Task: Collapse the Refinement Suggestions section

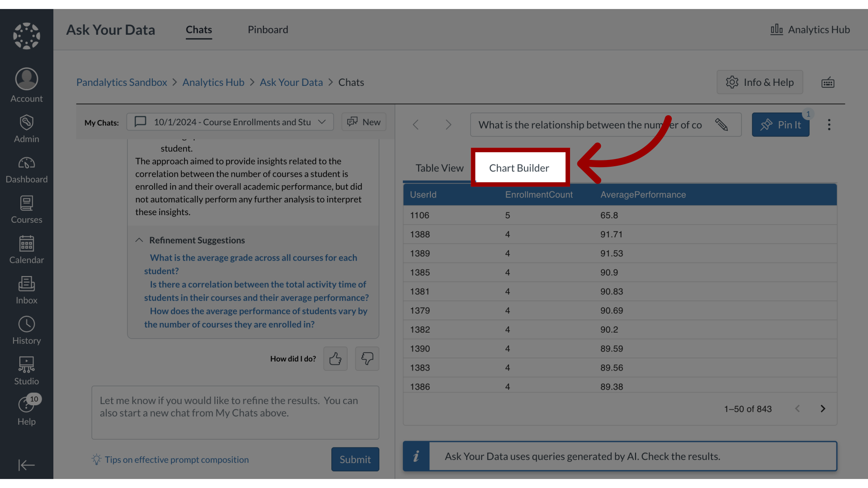Action: point(140,239)
